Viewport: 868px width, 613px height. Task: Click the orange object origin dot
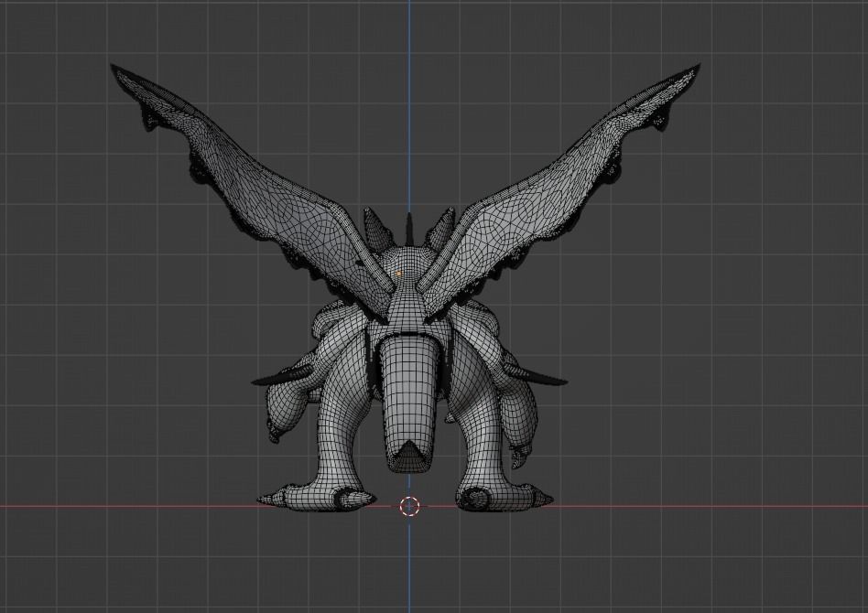click(x=399, y=273)
